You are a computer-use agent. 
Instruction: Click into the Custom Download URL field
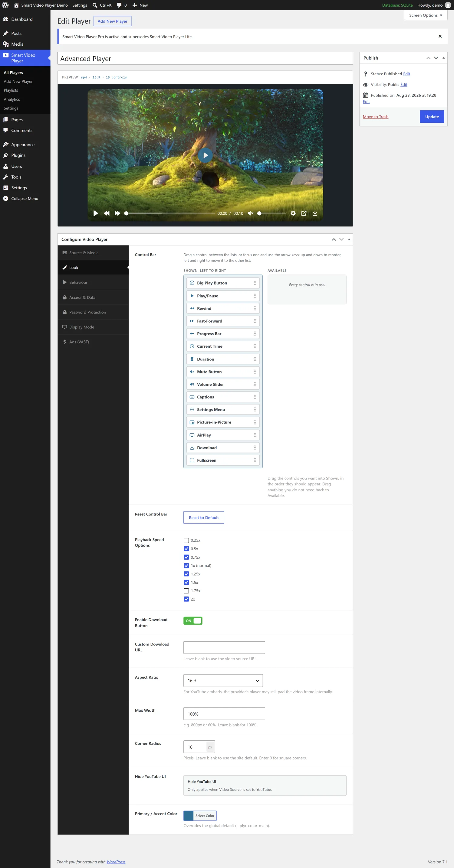(x=224, y=648)
